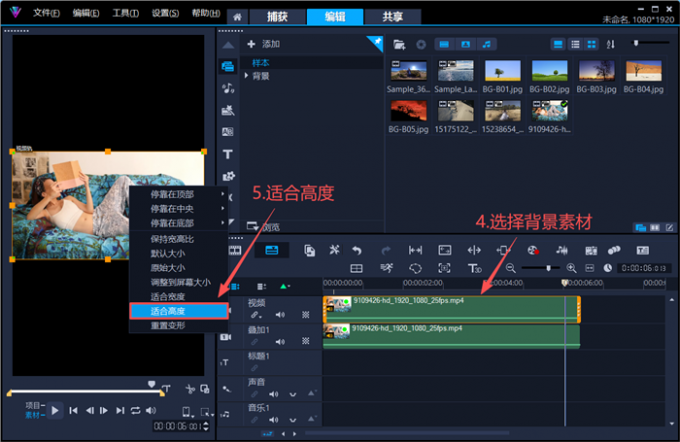Click the import media files folder icon

(x=399, y=44)
